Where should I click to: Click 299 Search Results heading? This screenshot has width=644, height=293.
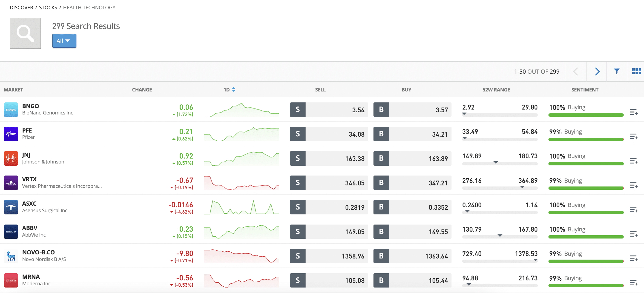[x=86, y=26]
